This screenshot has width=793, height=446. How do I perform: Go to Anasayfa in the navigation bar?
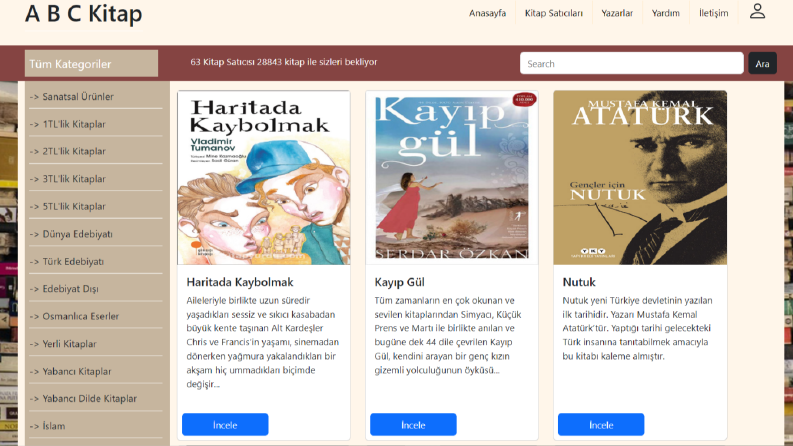(487, 13)
